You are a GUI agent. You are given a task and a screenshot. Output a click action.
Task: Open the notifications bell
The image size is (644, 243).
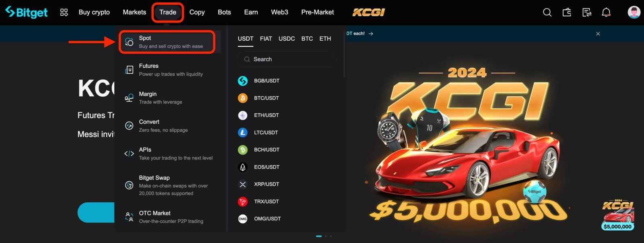click(606, 12)
